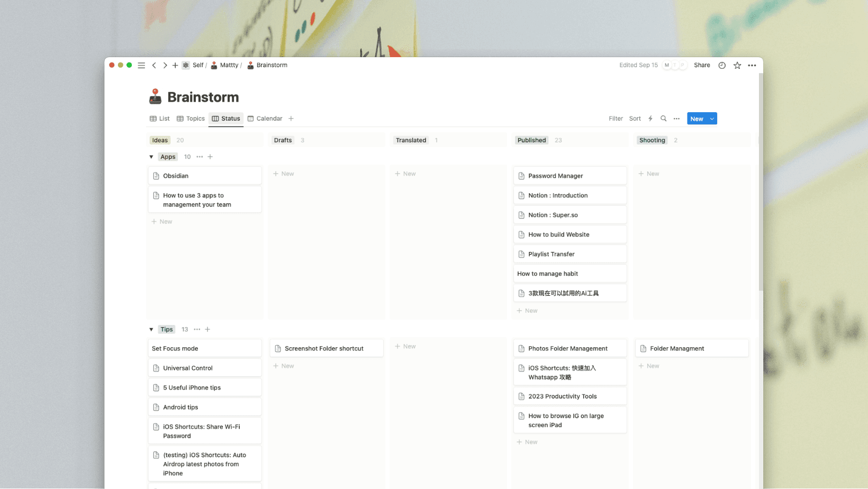Click the blue New button

click(697, 119)
